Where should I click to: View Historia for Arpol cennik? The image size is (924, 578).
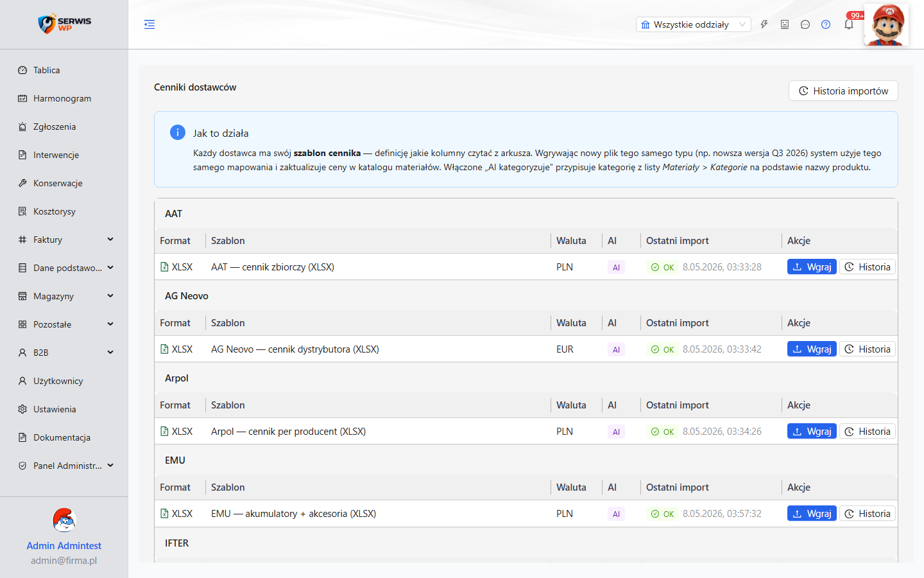[x=868, y=432]
